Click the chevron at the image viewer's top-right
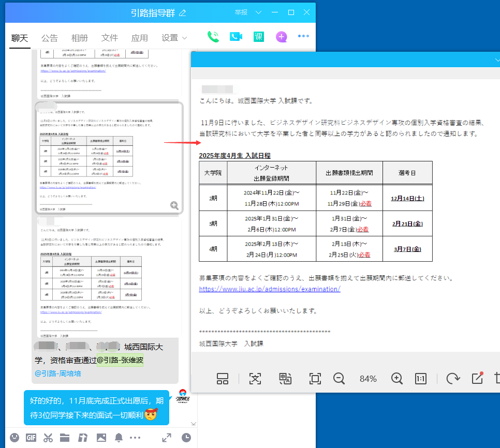This screenshot has width=500, height=448. pyautogui.click(x=497, y=60)
